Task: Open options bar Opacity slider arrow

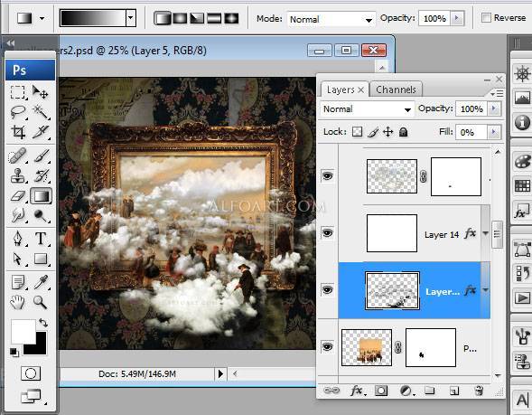Action: (x=457, y=18)
